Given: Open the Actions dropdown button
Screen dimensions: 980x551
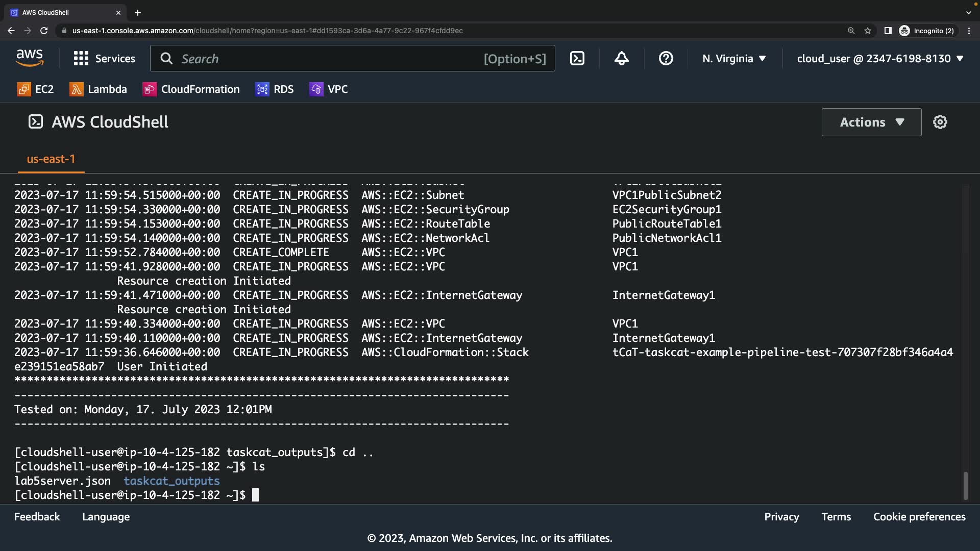Looking at the screenshot, I should [x=871, y=122].
